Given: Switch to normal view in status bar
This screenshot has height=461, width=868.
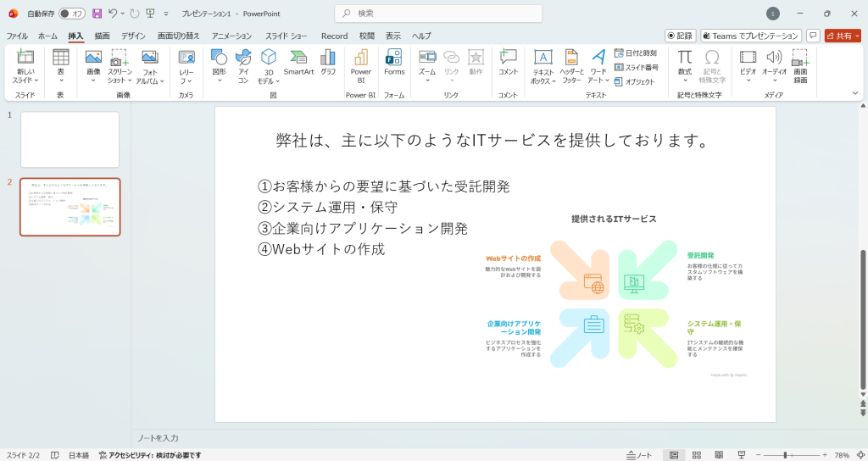Looking at the screenshot, I should click(x=674, y=455).
